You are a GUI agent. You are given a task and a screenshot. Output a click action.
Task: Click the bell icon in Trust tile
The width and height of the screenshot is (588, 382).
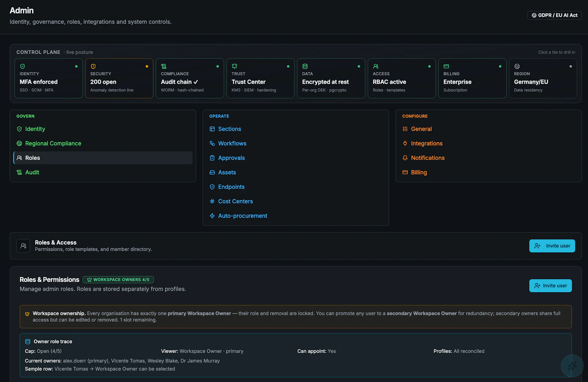234,67
